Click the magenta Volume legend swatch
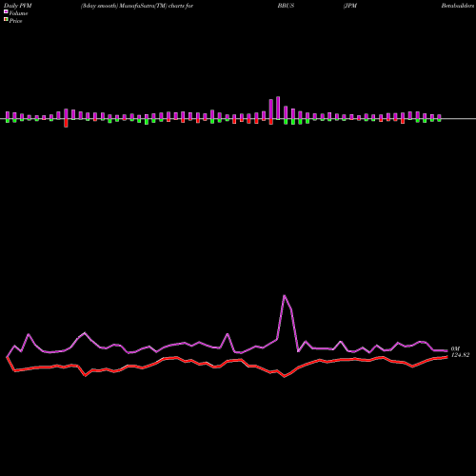The image size is (476, 476). click(x=6, y=11)
